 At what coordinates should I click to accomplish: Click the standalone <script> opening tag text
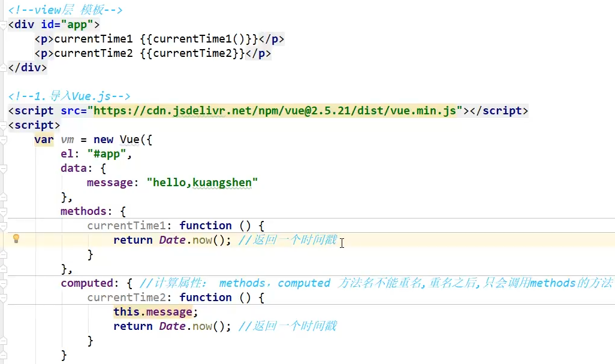tap(34, 125)
